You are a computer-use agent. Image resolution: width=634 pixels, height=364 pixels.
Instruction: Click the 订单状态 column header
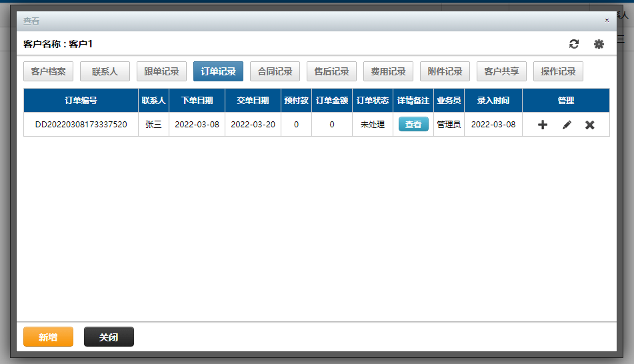click(x=373, y=100)
